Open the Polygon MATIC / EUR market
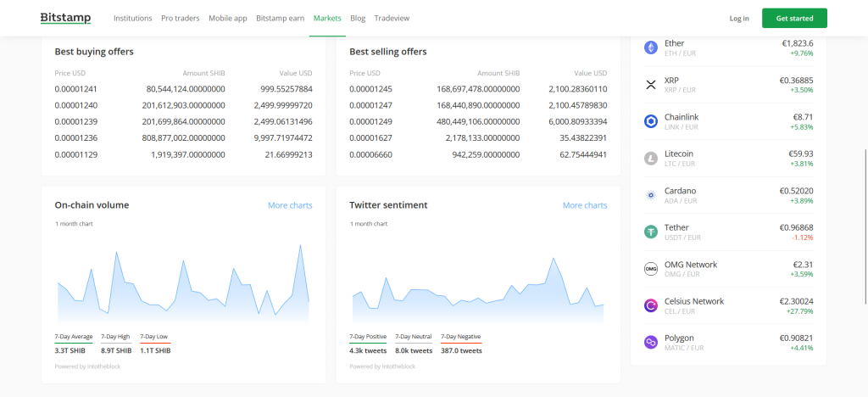Image resolution: width=868 pixels, height=397 pixels. [x=728, y=342]
